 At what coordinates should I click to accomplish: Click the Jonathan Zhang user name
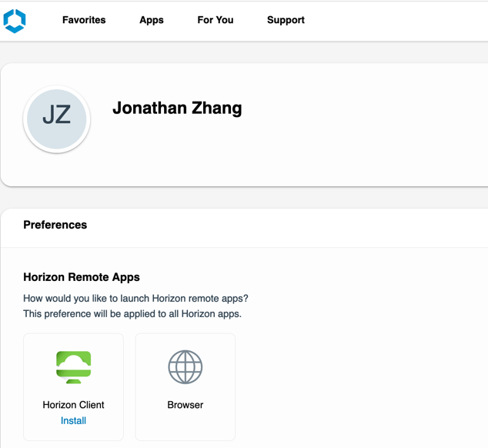[177, 109]
